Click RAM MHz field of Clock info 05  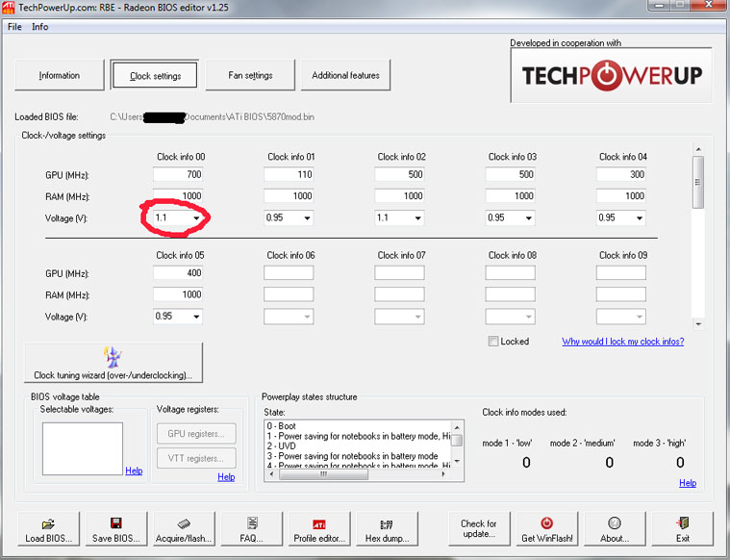(178, 294)
